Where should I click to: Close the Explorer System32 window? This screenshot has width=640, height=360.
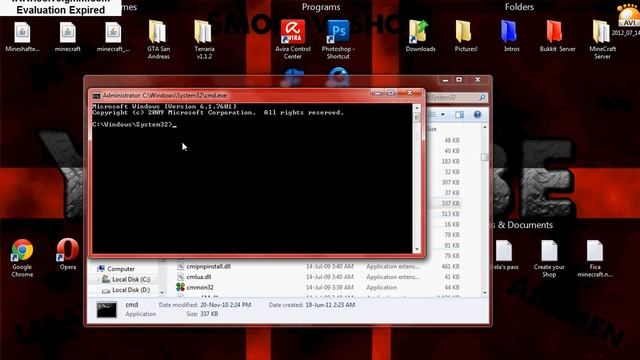pos(478,80)
